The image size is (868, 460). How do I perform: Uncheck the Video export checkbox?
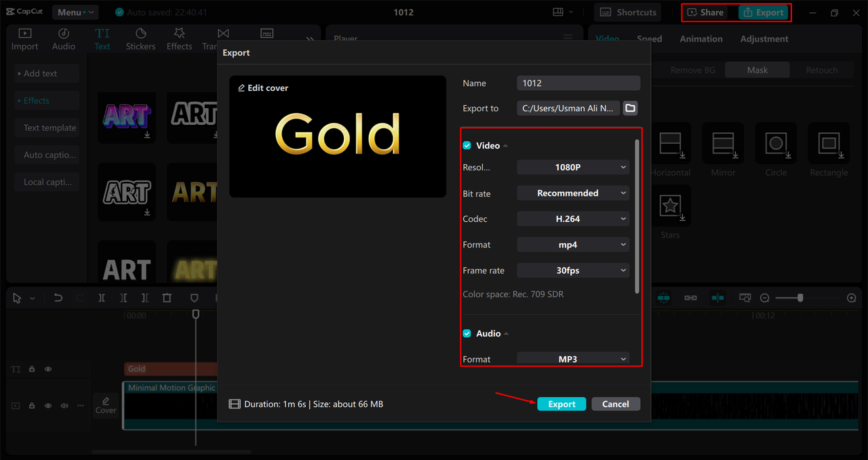(467, 146)
